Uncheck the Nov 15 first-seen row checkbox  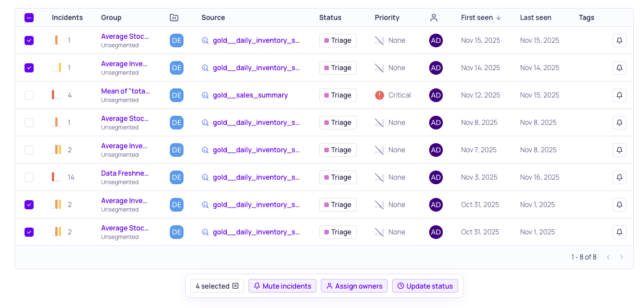(28, 40)
